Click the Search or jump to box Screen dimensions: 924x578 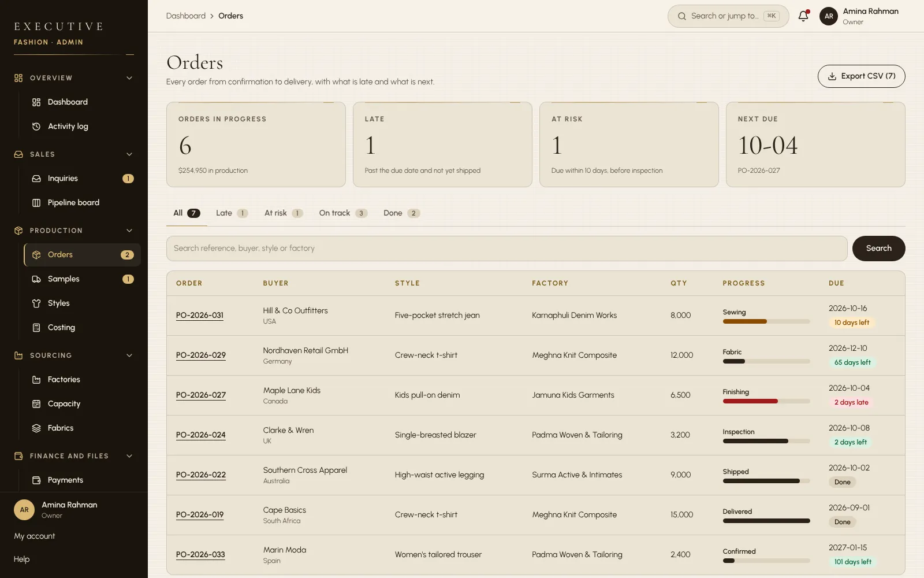pos(728,16)
